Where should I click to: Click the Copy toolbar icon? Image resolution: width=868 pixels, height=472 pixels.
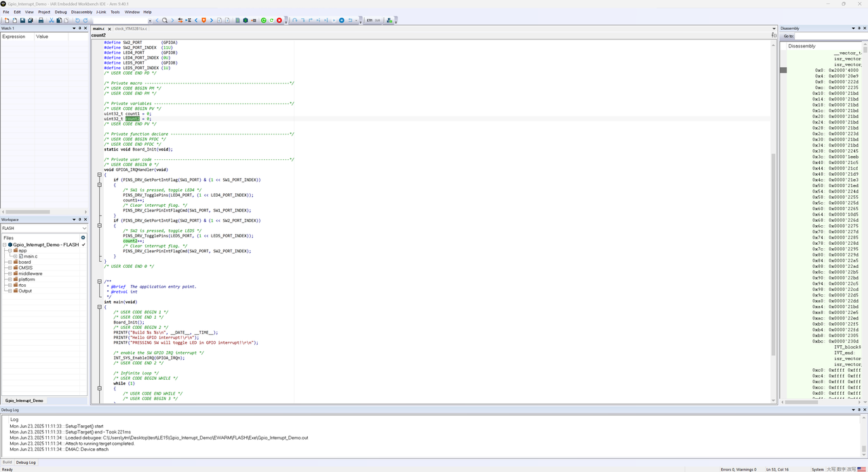click(59, 20)
